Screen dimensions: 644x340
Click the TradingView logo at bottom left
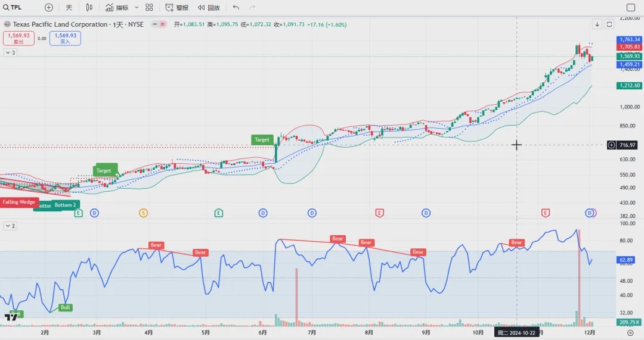pos(11,317)
